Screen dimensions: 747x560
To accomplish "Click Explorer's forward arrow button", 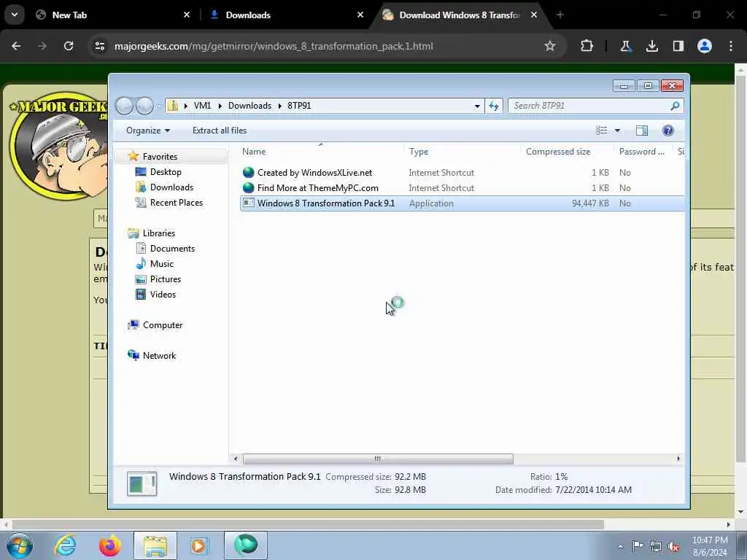I will pos(144,106).
